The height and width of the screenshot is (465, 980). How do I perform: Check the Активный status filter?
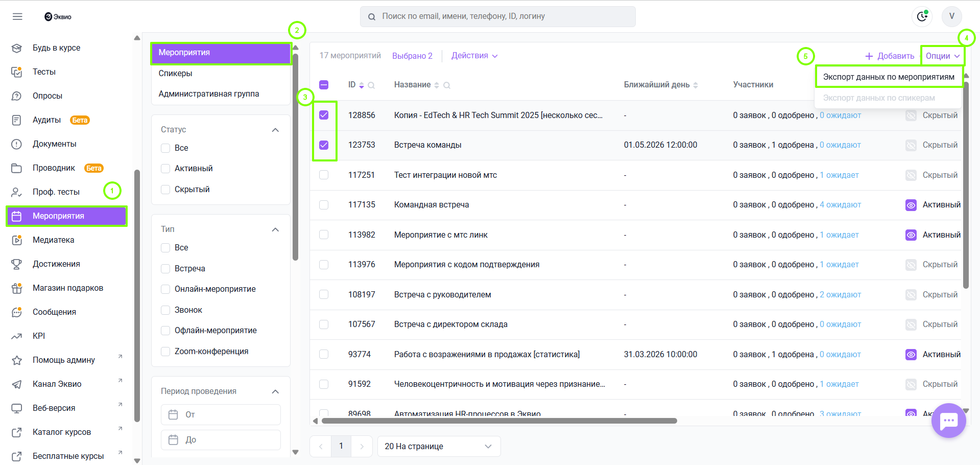(165, 169)
